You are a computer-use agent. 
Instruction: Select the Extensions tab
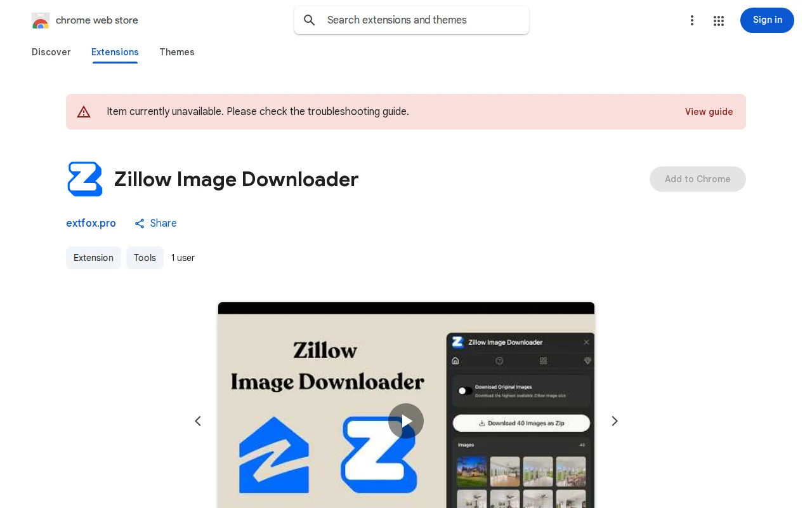[115, 52]
